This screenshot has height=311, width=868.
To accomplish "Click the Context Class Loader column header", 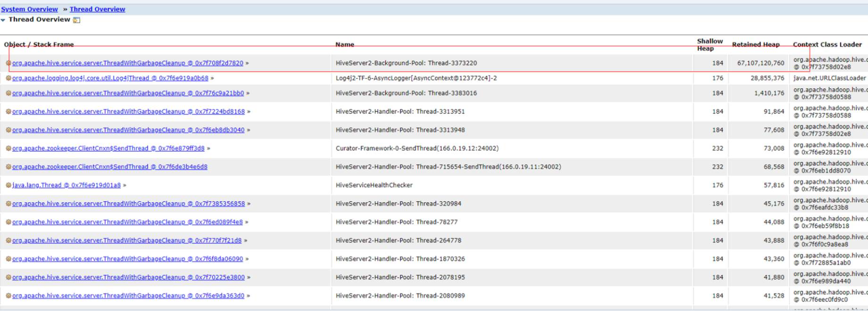I will [827, 45].
